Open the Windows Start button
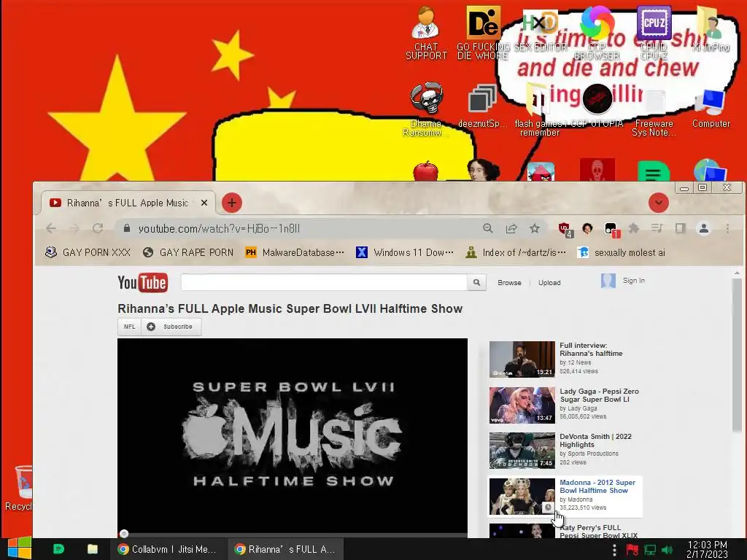The image size is (747, 560). 19,548
